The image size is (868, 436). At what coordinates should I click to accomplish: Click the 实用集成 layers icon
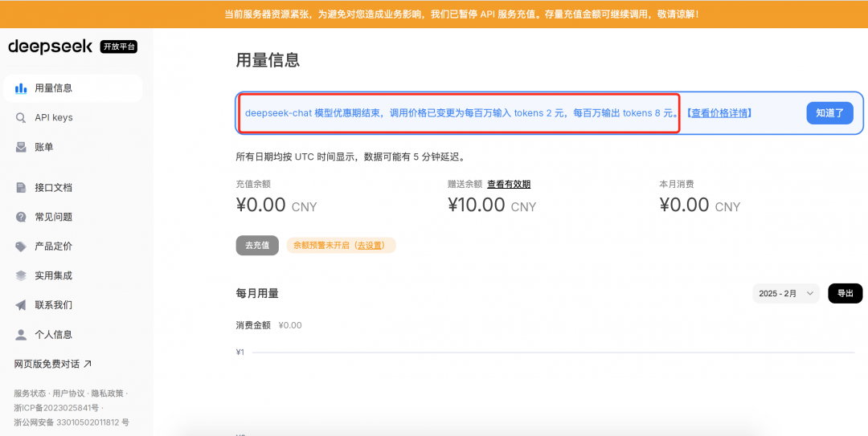[21, 275]
